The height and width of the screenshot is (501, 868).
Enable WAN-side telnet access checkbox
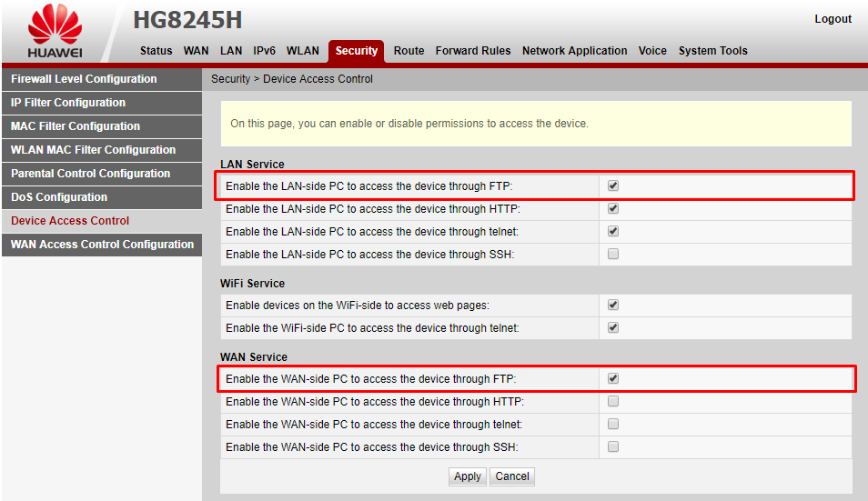click(613, 424)
